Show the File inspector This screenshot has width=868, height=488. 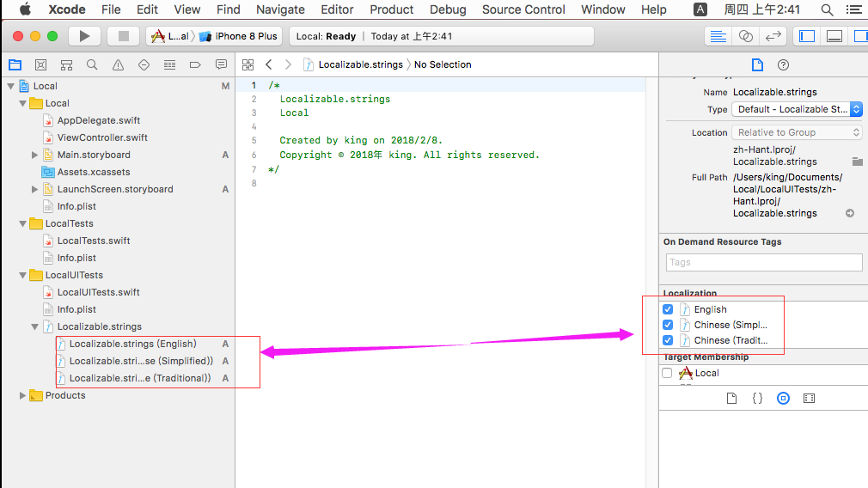click(757, 64)
